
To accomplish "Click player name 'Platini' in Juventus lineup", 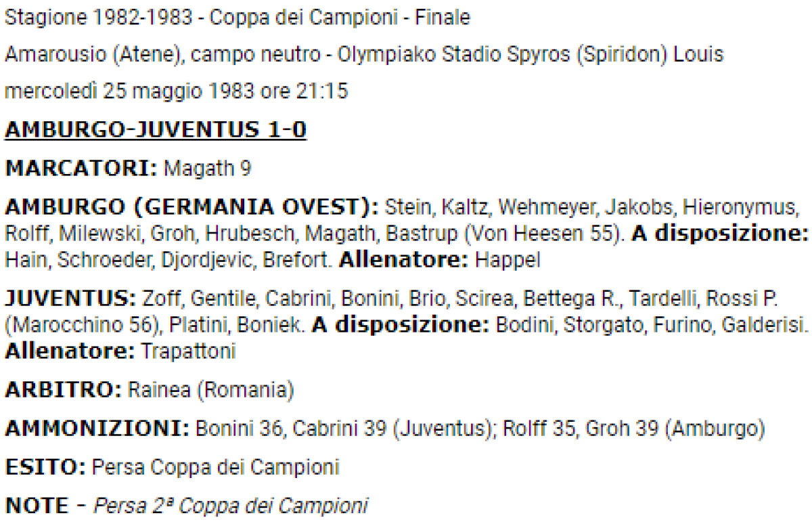I will [198, 326].
